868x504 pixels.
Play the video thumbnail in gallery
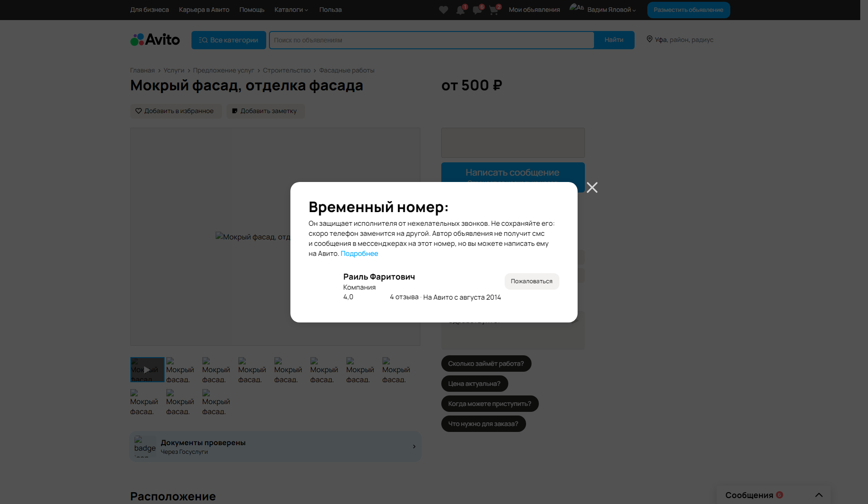[147, 370]
